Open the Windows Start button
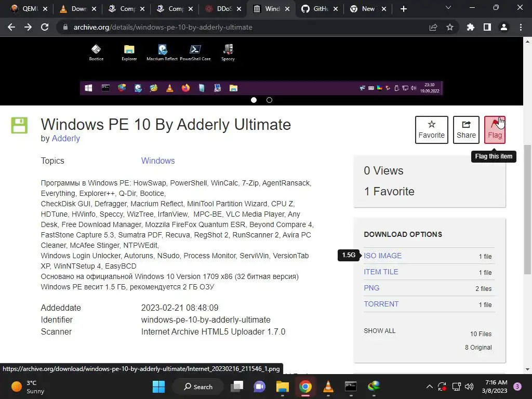Image resolution: width=532 pixels, height=399 pixels. pyautogui.click(x=158, y=387)
